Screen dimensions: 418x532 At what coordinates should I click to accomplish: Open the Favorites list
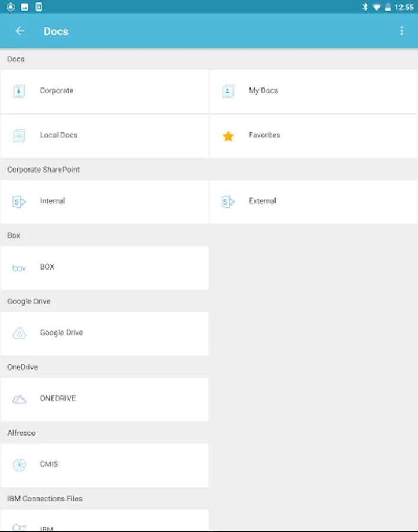pyautogui.click(x=313, y=136)
